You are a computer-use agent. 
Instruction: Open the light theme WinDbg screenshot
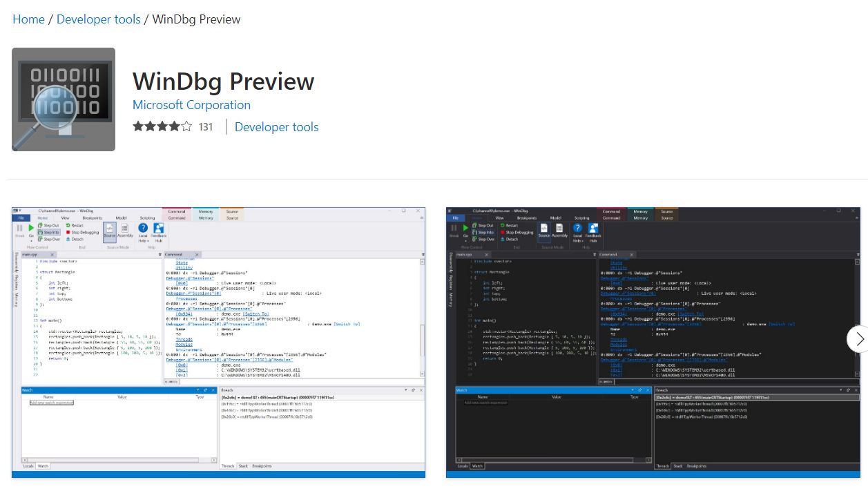218,342
